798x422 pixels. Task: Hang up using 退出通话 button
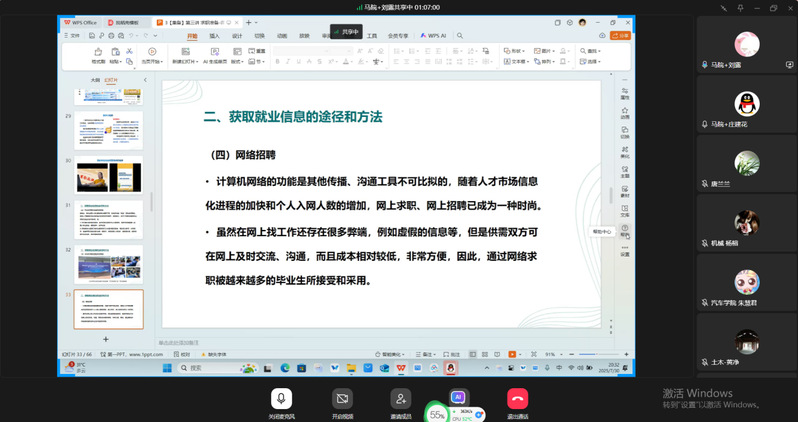pos(517,399)
